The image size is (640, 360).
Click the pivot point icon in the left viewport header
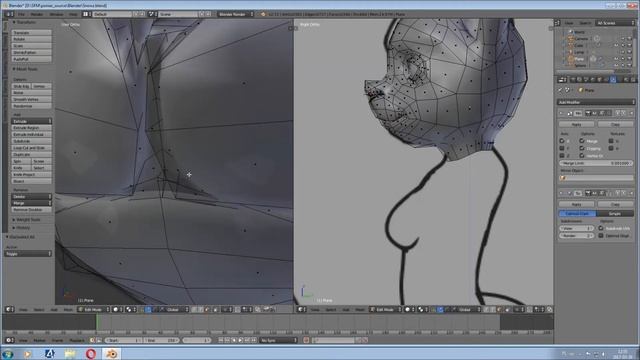click(131, 309)
